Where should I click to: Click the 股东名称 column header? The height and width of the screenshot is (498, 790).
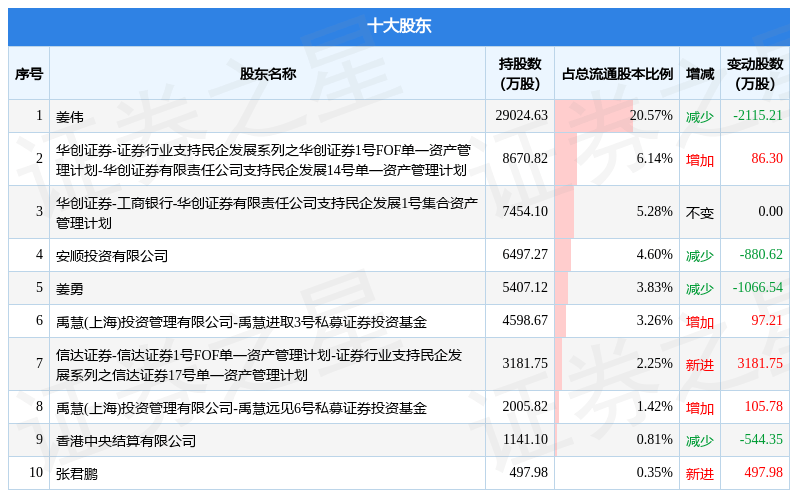[267, 73]
